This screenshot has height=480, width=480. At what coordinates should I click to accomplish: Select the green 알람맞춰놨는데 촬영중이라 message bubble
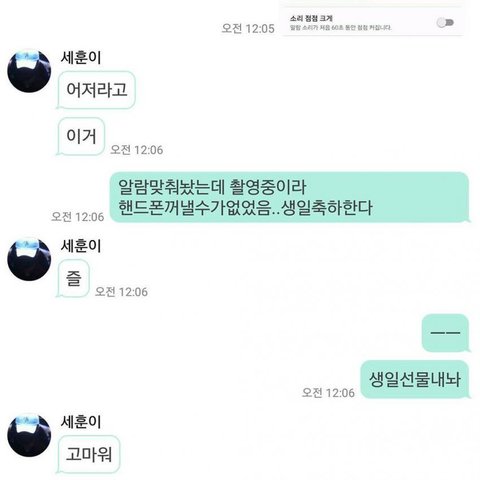(x=289, y=197)
